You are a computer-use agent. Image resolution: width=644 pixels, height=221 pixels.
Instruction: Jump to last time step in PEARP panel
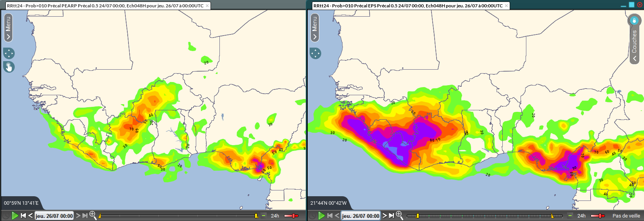point(85,216)
